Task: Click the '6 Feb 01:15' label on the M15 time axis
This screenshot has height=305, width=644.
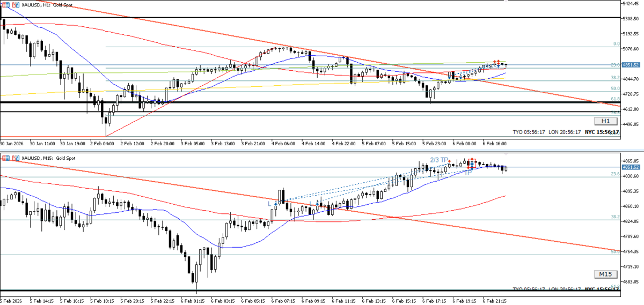Action: point(192,301)
